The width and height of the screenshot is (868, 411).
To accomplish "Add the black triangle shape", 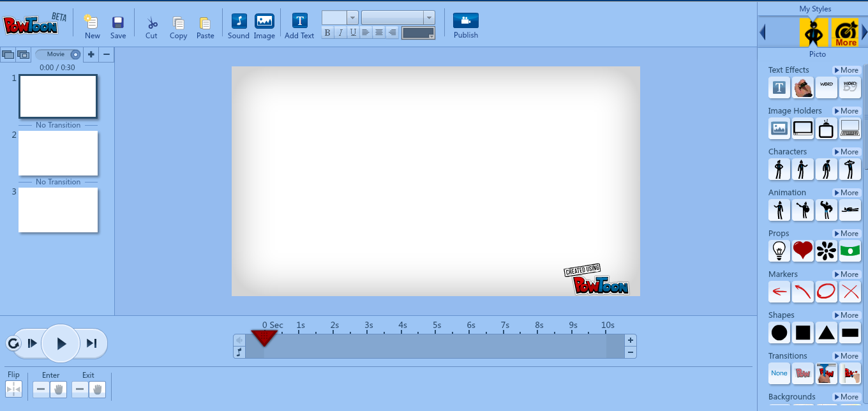I will point(827,333).
